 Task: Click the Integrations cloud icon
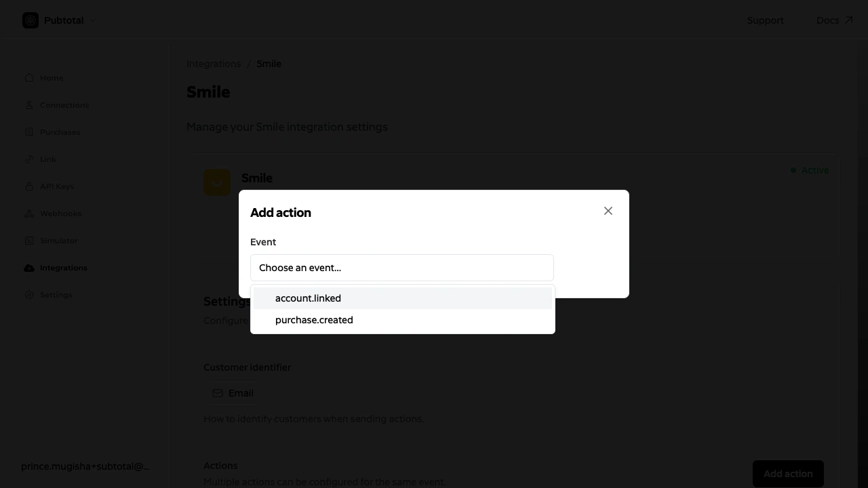(29, 268)
